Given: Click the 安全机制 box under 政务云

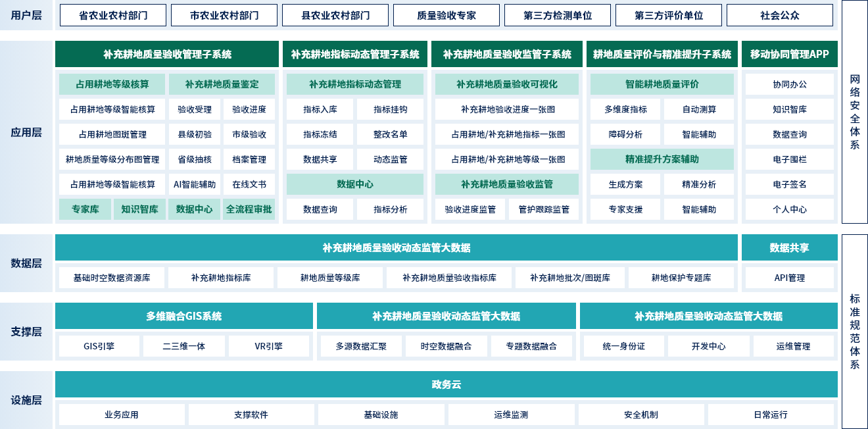Looking at the screenshot, I should (x=641, y=415).
